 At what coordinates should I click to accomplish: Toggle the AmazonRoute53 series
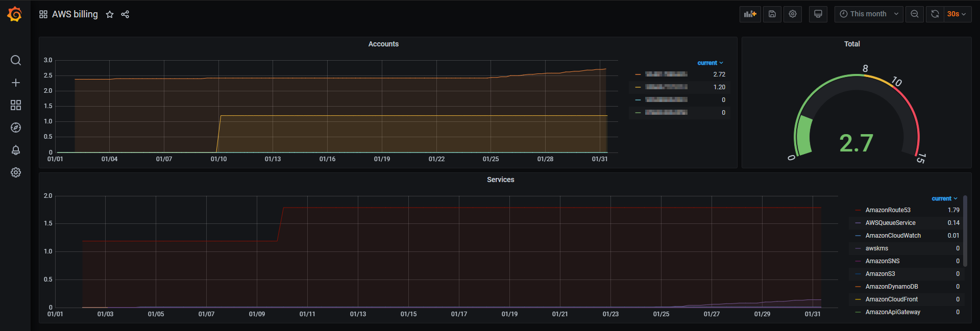(888, 210)
